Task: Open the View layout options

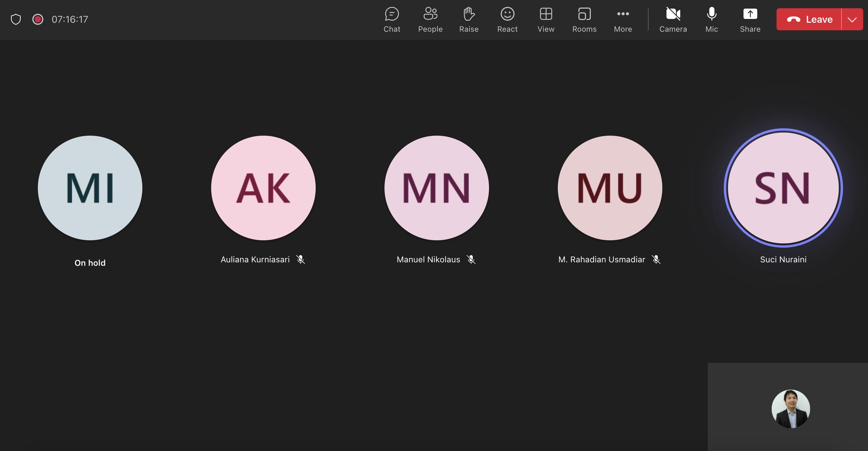Action: coord(546,20)
